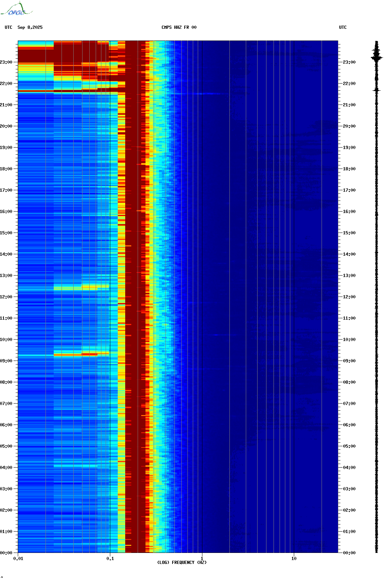This screenshot has height=581, width=392.
Task: Click the 'UTC' label beside the date
Action: pyautogui.click(x=9, y=27)
